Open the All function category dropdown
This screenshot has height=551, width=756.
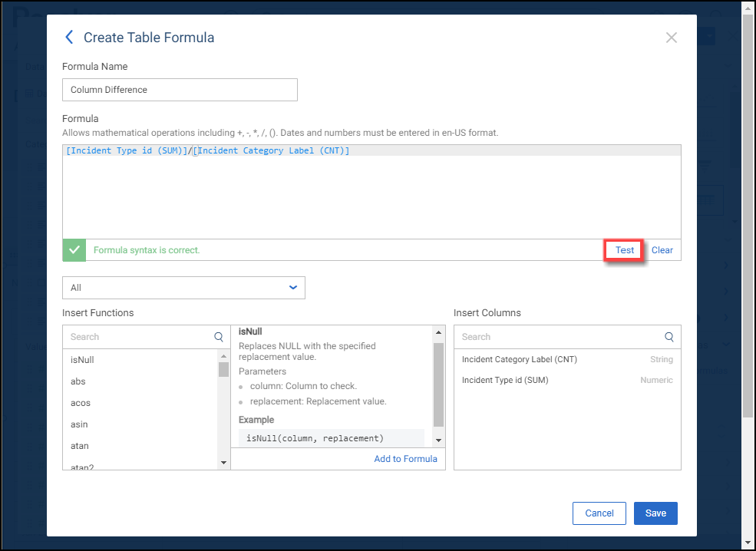tap(183, 288)
